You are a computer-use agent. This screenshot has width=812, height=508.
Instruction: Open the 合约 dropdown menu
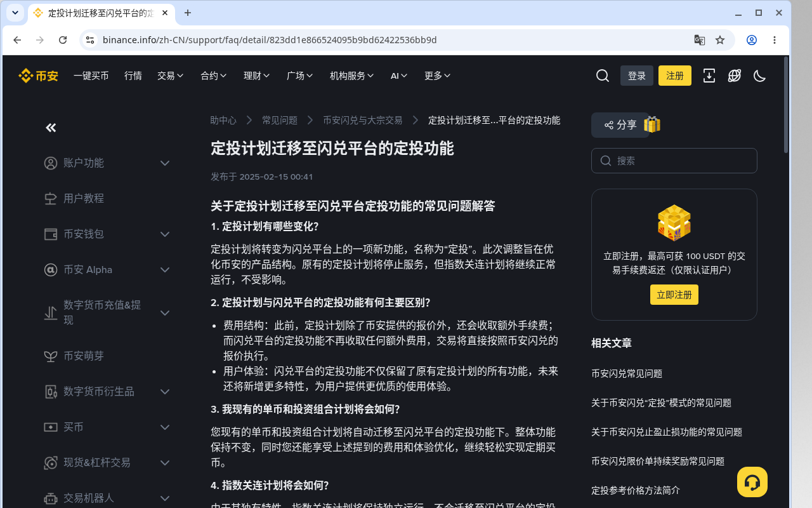tap(214, 76)
